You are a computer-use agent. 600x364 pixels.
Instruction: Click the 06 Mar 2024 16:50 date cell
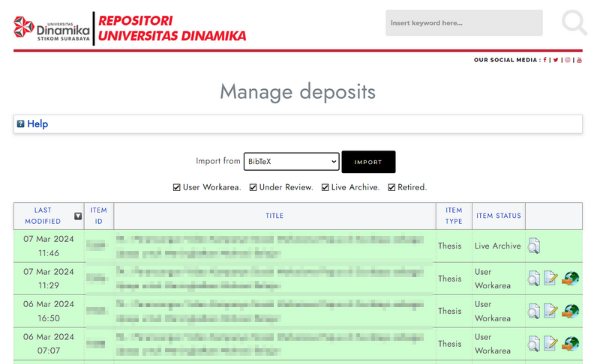(49, 311)
